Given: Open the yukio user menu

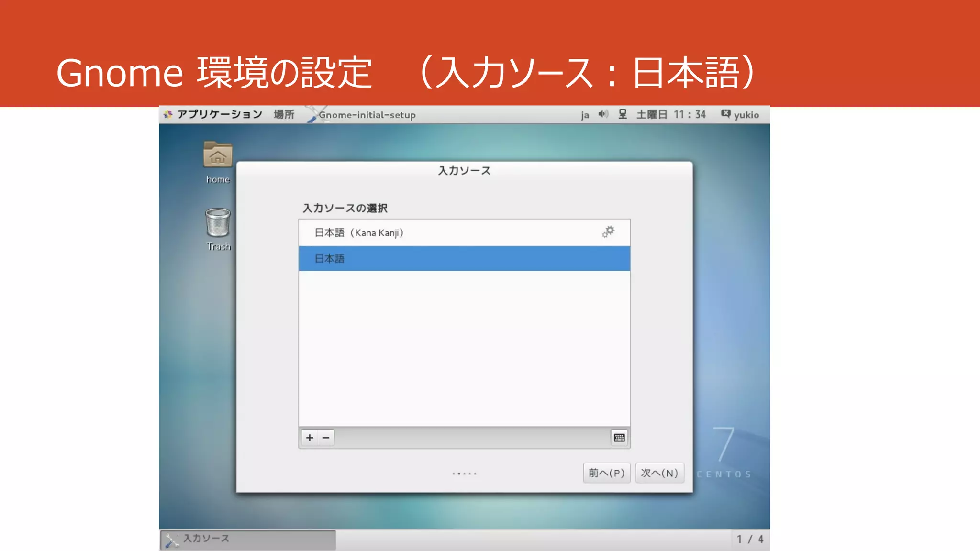Looking at the screenshot, I should pyautogui.click(x=746, y=115).
